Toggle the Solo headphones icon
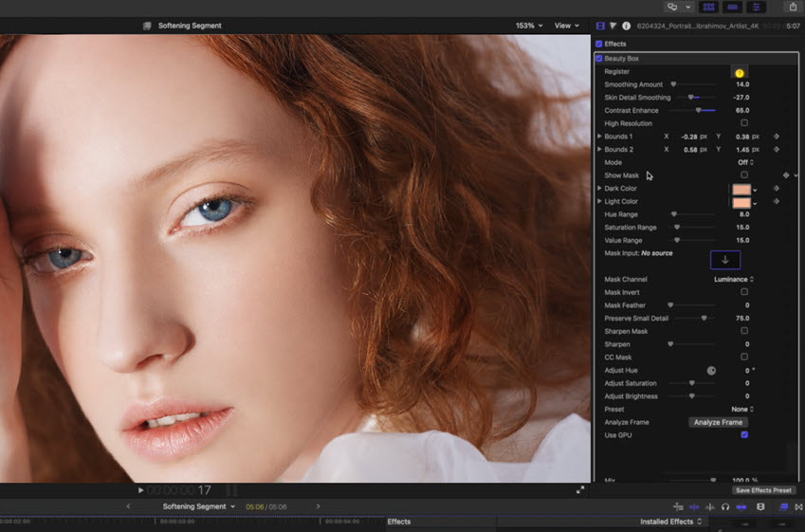 coord(725,506)
